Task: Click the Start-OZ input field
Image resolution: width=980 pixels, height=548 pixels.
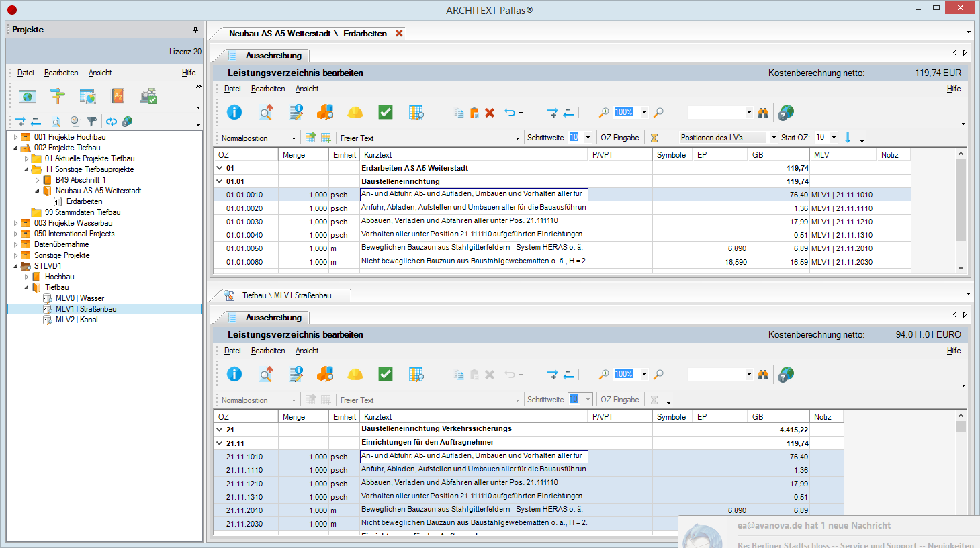Action: coord(821,138)
